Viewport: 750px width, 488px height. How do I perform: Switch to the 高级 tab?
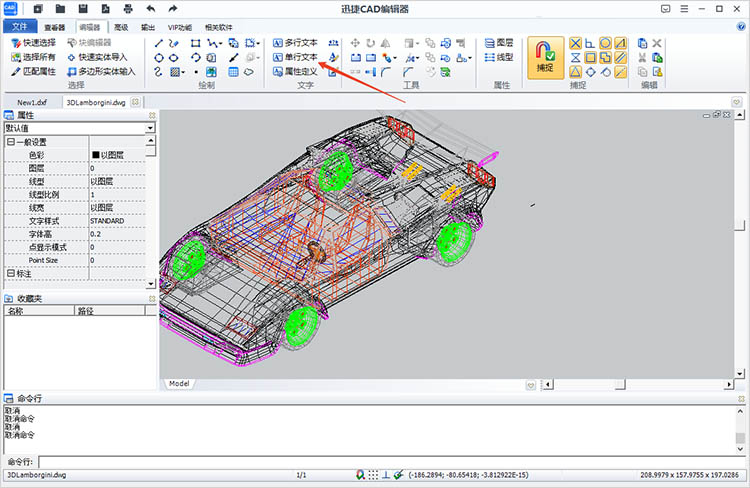tap(121, 27)
